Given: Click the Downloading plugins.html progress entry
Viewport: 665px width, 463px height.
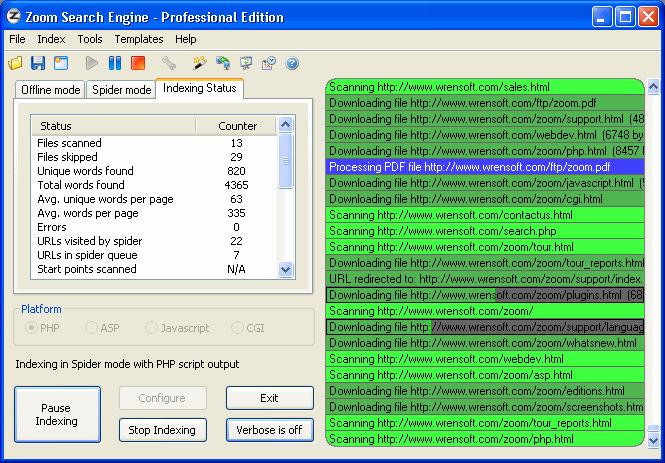Looking at the screenshot, I should [x=485, y=295].
